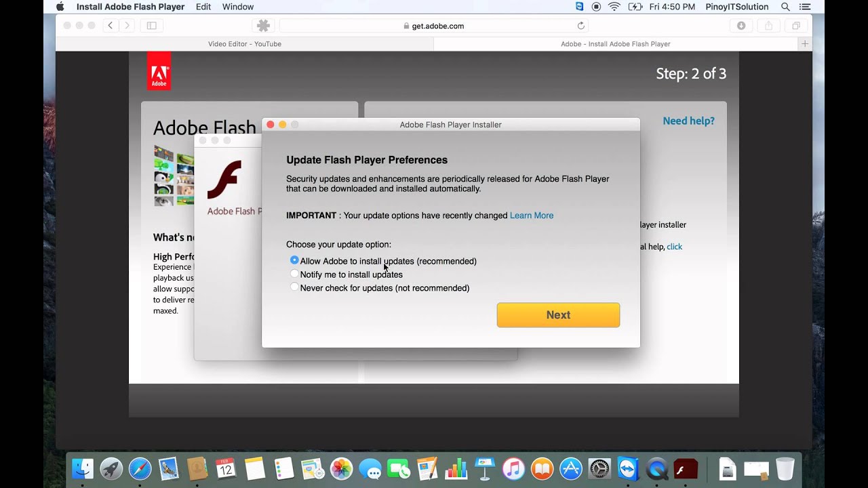Viewport: 868px width, 488px height.
Task: Click the click link on the webpage
Action: [674, 247]
